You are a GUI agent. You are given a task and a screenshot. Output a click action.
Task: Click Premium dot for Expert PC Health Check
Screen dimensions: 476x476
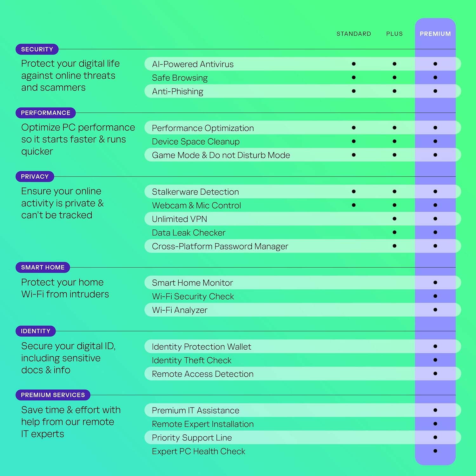[435, 451]
